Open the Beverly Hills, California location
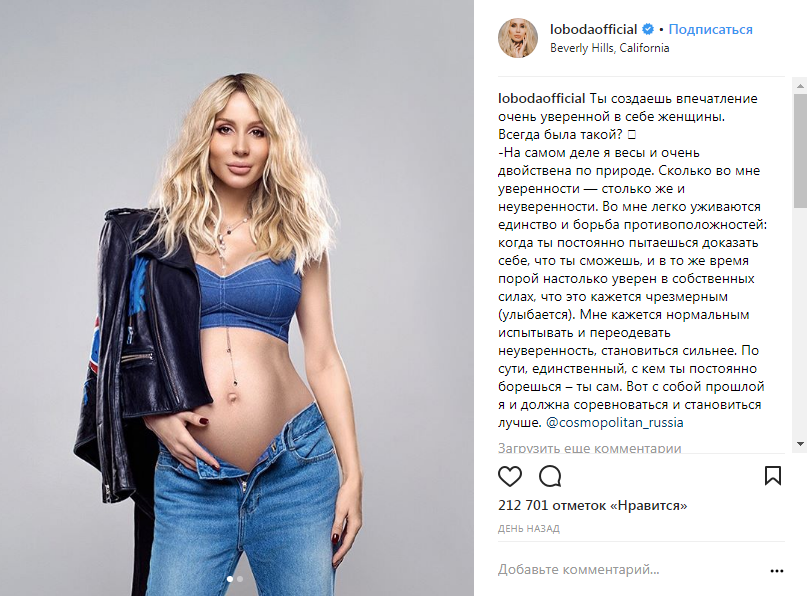The width and height of the screenshot is (807, 596). [x=609, y=48]
